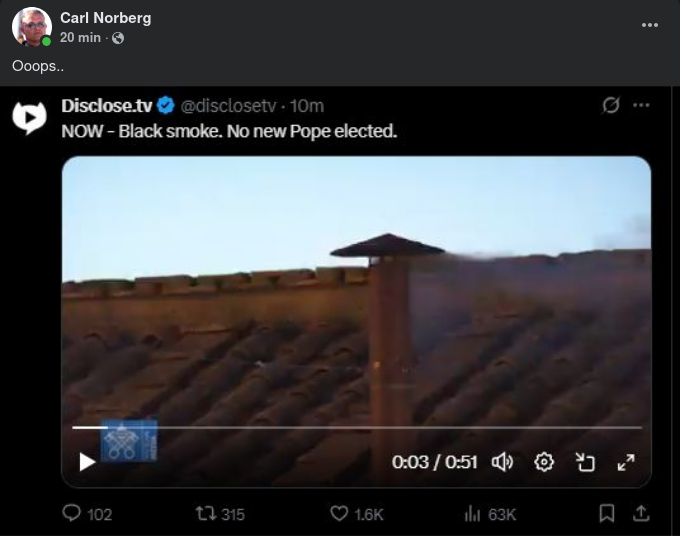Image resolution: width=680 pixels, height=536 pixels.
Task: Expand the video to fullscreen
Action: click(626, 462)
